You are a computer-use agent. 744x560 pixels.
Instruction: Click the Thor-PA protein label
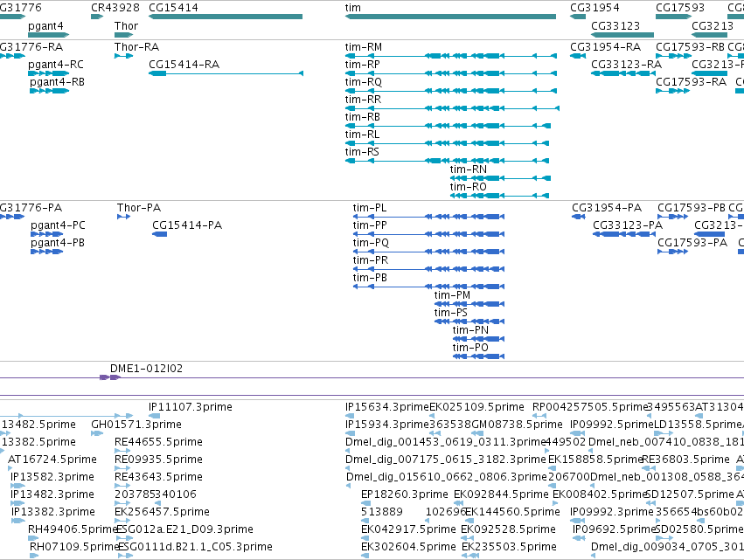pyautogui.click(x=139, y=208)
